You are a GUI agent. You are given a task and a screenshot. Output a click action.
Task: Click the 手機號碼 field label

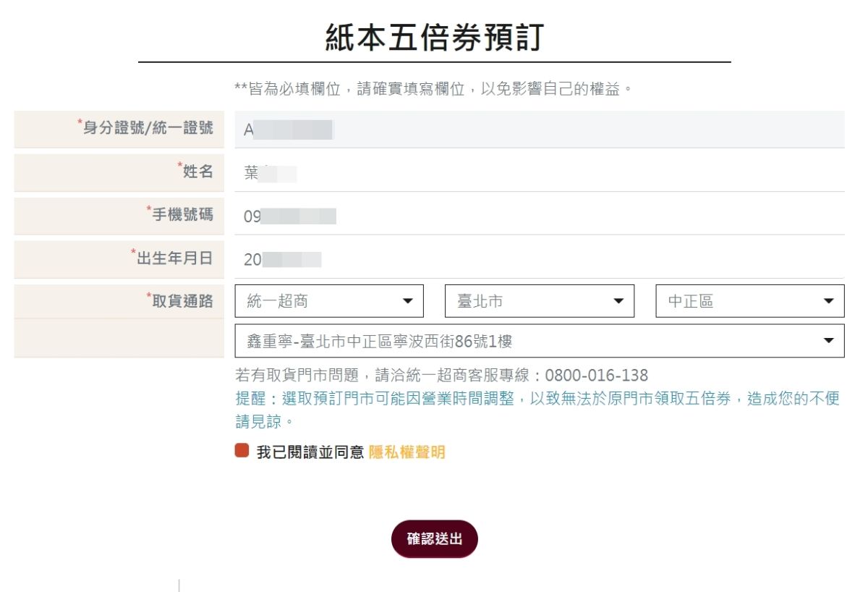(182, 214)
